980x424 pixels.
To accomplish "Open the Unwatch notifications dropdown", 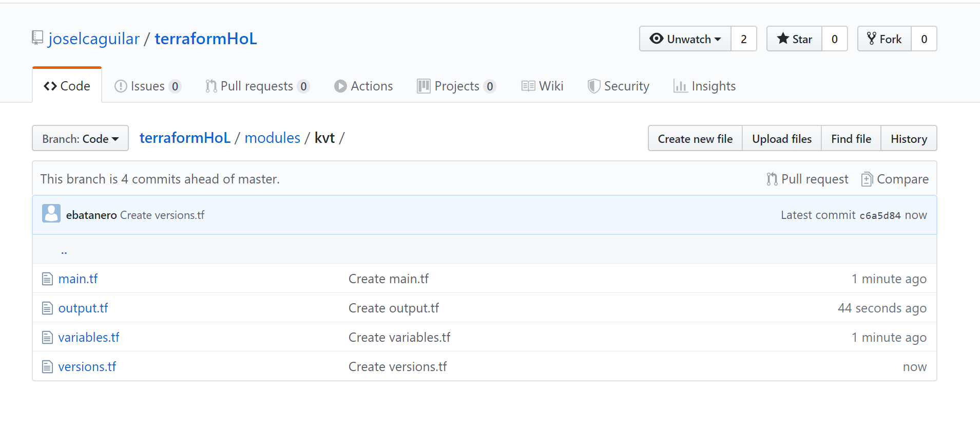I will point(685,39).
